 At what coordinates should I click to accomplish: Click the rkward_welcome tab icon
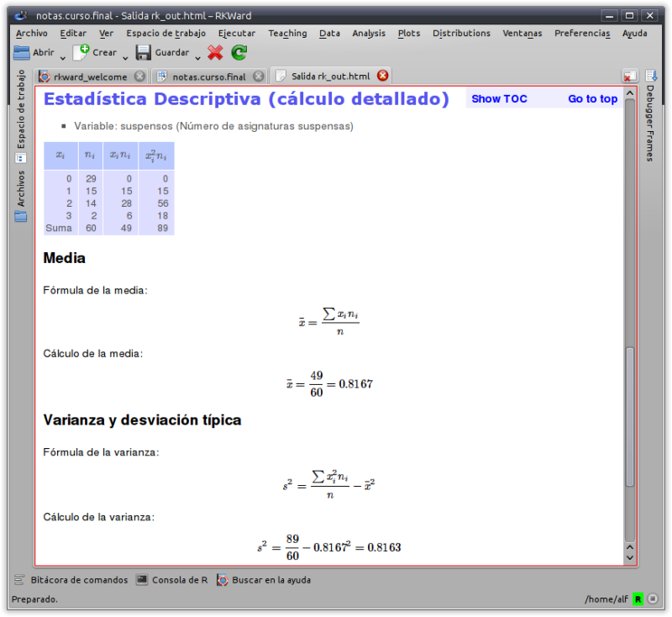click(45, 76)
